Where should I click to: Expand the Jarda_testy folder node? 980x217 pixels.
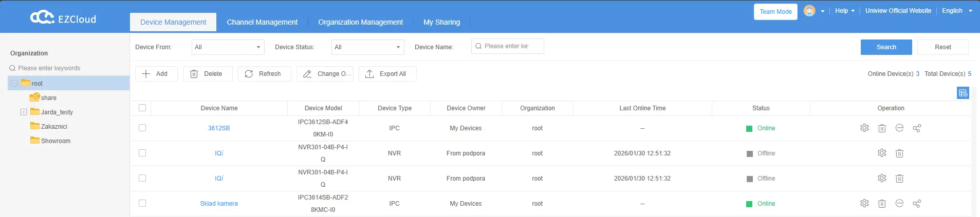pyautogui.click(x=23, y=112)
